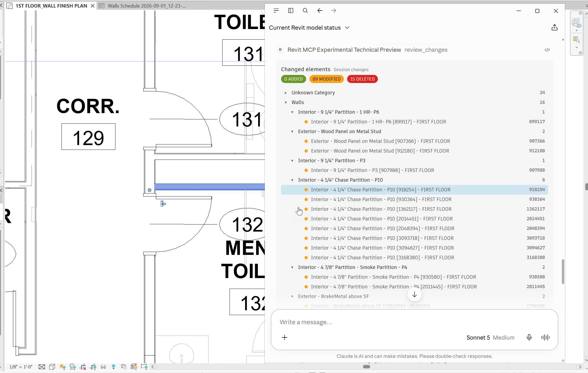The image size is (588, 373).
Task: Click the Detail Level icon
Action: [42, 367]
